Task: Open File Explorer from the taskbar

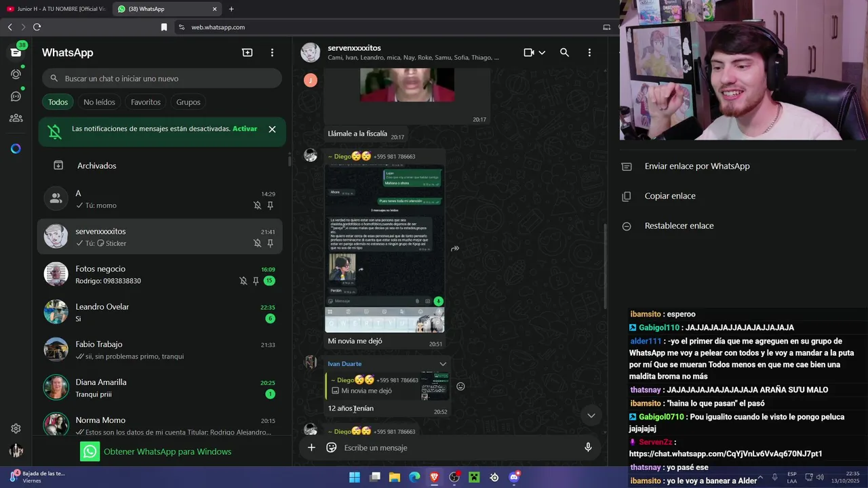Action: coord(394,477)
